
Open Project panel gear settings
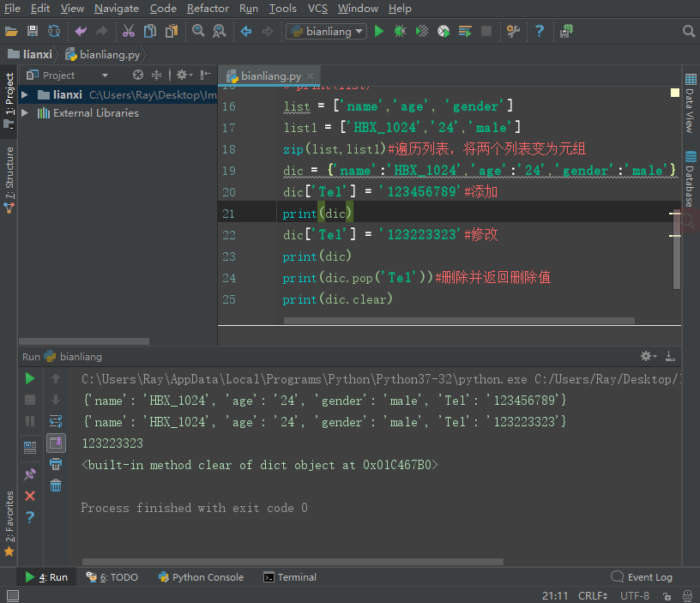[184, 75]
